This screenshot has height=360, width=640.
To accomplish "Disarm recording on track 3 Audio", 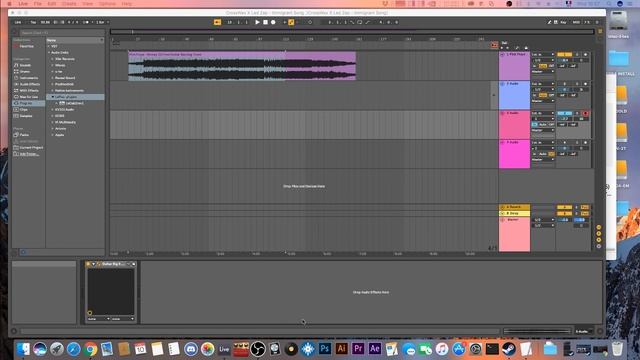I will [585, 113].
